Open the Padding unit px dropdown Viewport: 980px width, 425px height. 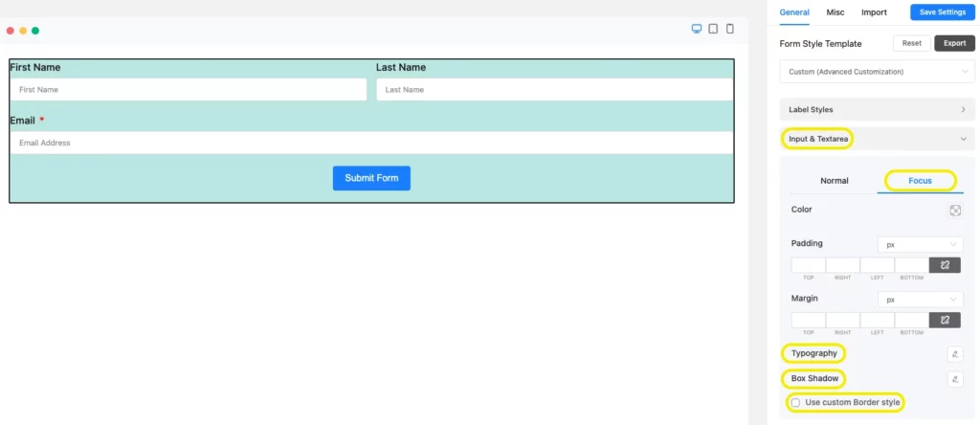click(920, 244)
